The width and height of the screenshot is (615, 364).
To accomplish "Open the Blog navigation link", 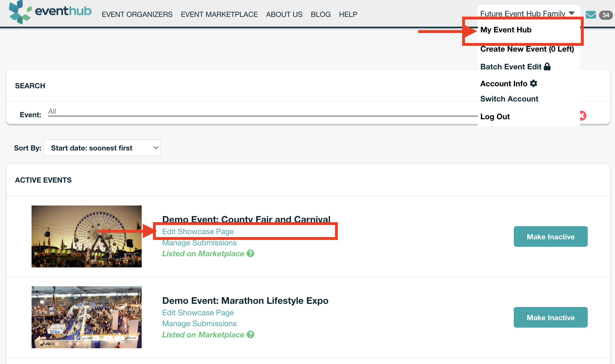I will point(321,14).
